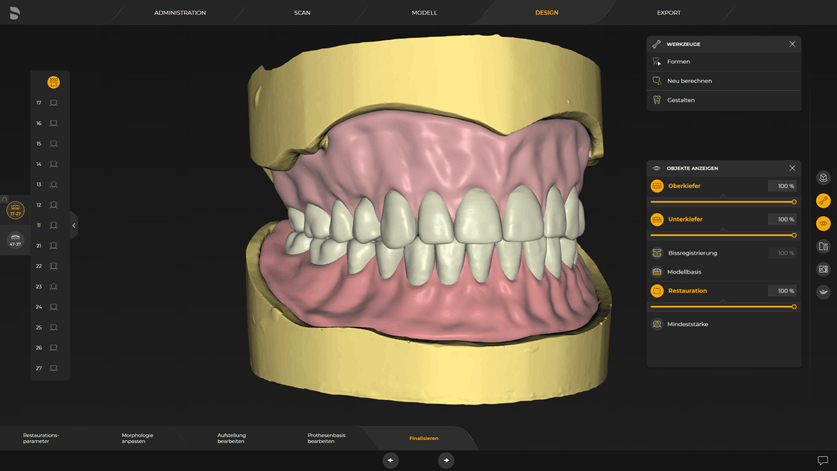Expand the Oberkiefer opacity section arrow

pyautogui.click(x=723, y=194)
